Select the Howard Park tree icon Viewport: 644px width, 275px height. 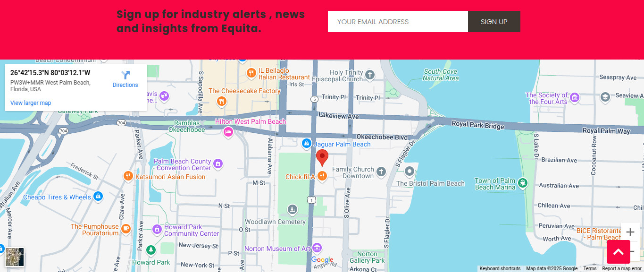(x=151, y=249)
